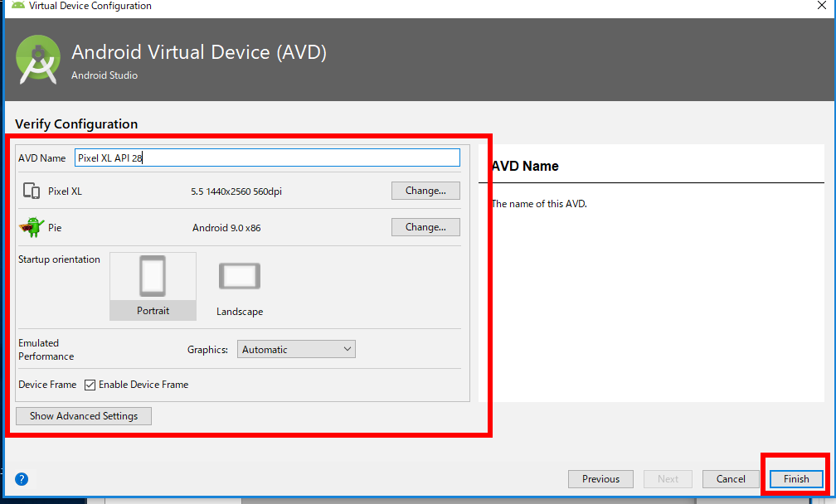
Task: Click the Android Studio logo icon
Action: (38, 59)
